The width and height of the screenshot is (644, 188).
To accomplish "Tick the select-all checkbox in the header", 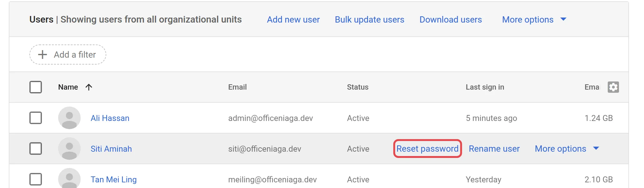I will point(36,87).
